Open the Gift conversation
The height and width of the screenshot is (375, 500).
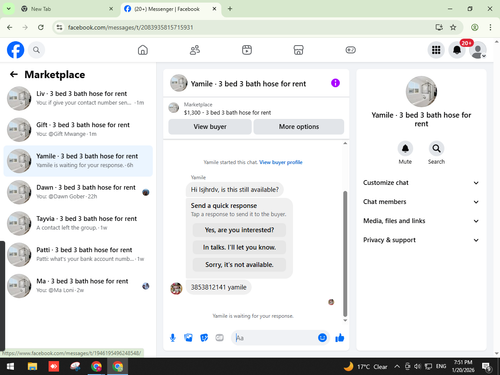coord(78,130)
